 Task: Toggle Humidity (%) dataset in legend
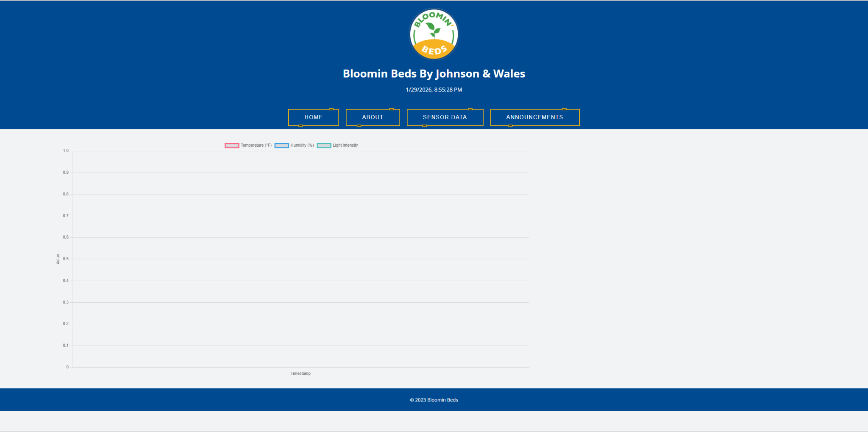click(294, 145)
